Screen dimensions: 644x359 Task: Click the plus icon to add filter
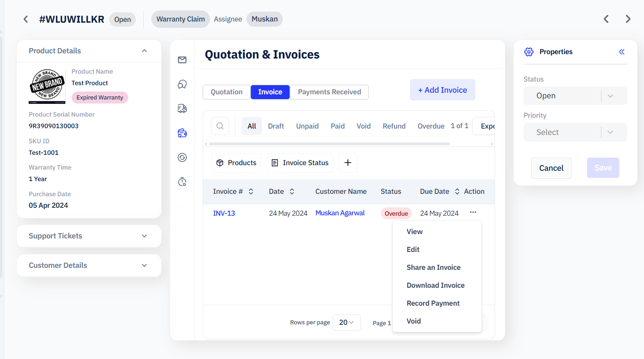tap(348, 163)
